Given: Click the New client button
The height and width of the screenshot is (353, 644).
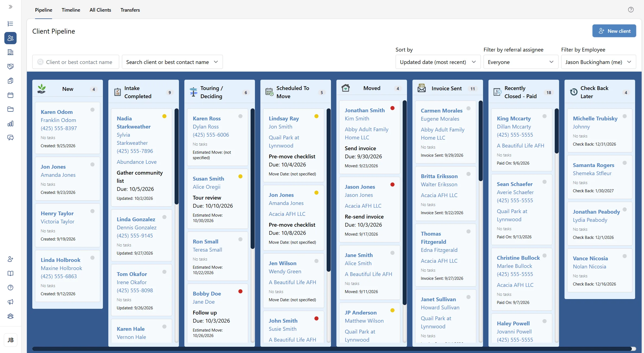Looking at the screenshot, I should (x=614, y=31).
